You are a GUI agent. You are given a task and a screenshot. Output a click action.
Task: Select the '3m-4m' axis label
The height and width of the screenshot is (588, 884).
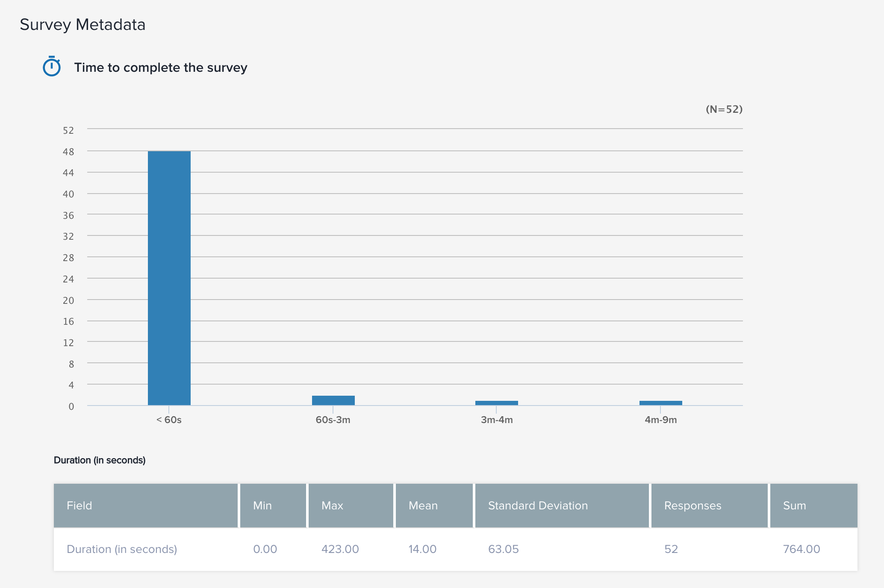[x=497, y=420]
